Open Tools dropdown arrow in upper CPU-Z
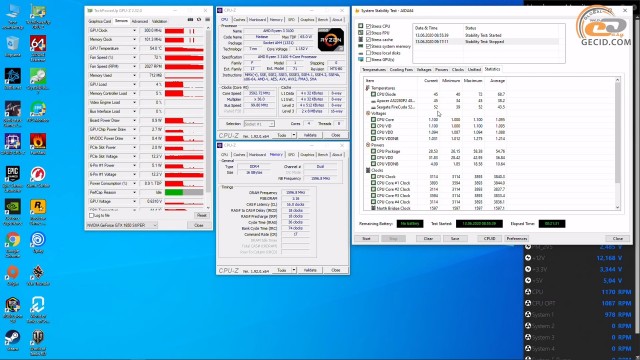Image resolution: width=640 pixels, height=360 pixels. (x=293, y=135)
